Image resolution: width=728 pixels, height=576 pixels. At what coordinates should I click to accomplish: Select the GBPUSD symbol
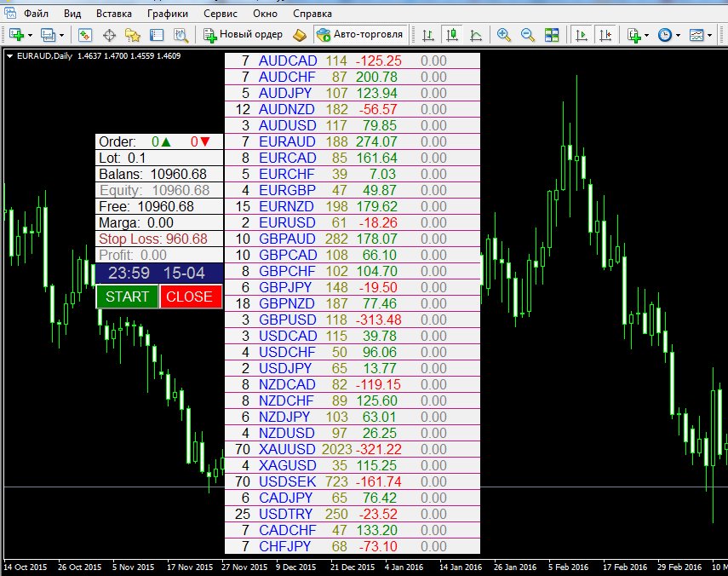288,320
